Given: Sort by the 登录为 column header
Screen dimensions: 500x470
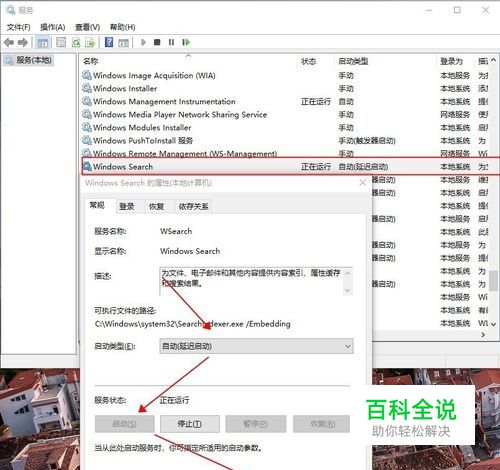Looking at the screenshot, I should (x=455, y=61).
